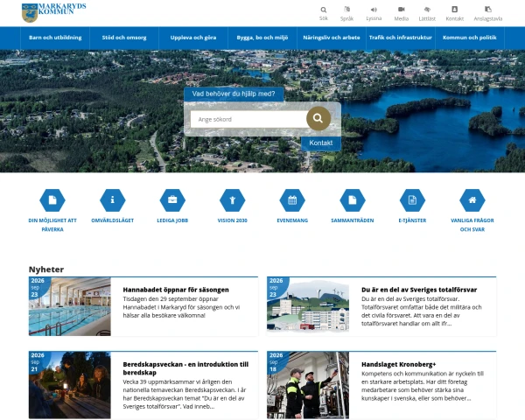Click the E-TJÄNSTER text label

[x=412, y=220]
